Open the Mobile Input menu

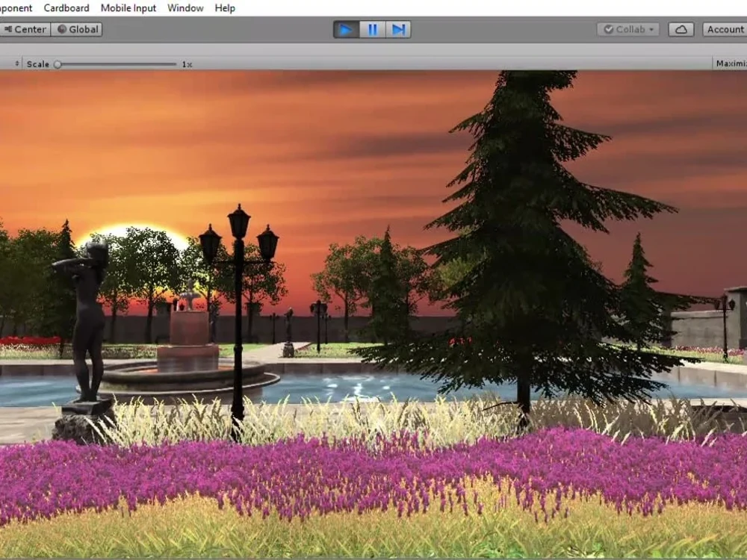(x=128, y=8)
